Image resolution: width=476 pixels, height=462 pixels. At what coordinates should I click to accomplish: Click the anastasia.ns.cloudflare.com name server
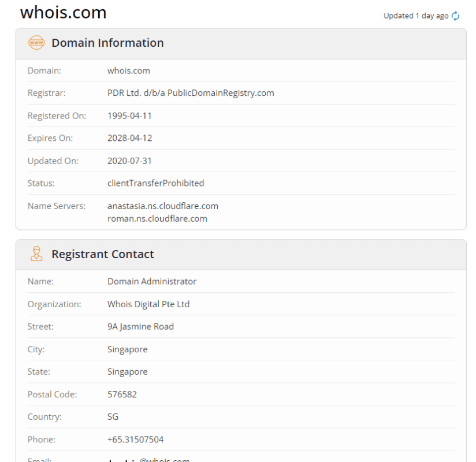click(x=162, y=206)
